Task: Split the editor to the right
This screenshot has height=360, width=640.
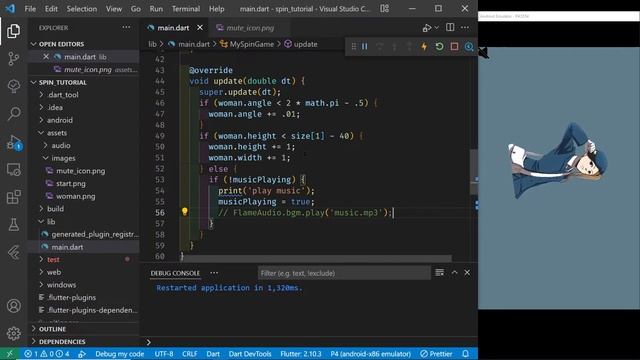Action: pos(450,27)
